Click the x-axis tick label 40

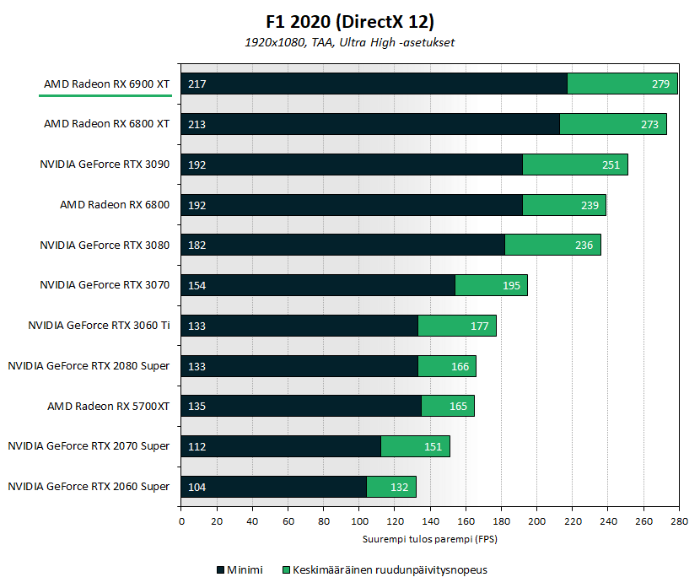point(252,521)
